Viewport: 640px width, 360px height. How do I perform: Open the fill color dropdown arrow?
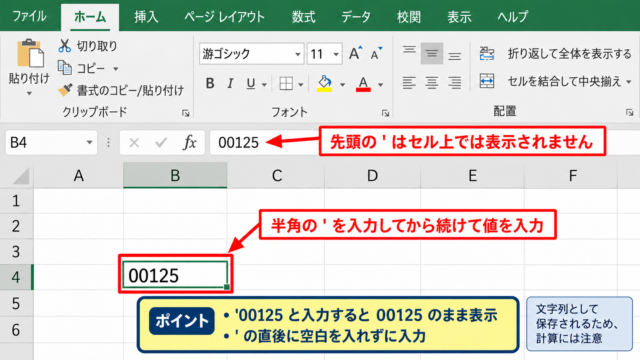tap(342, 85)
